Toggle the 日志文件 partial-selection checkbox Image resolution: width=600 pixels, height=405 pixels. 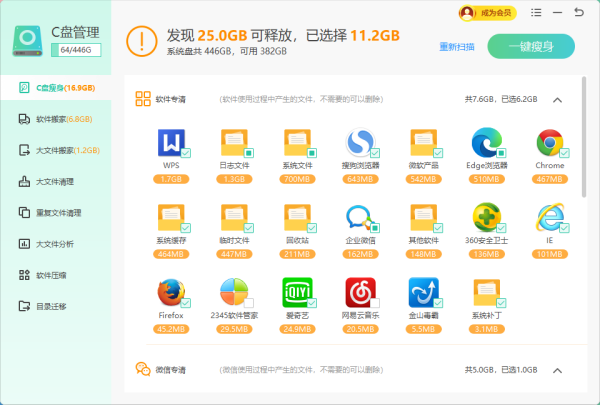pyautogui.click(x=249, y=153)
